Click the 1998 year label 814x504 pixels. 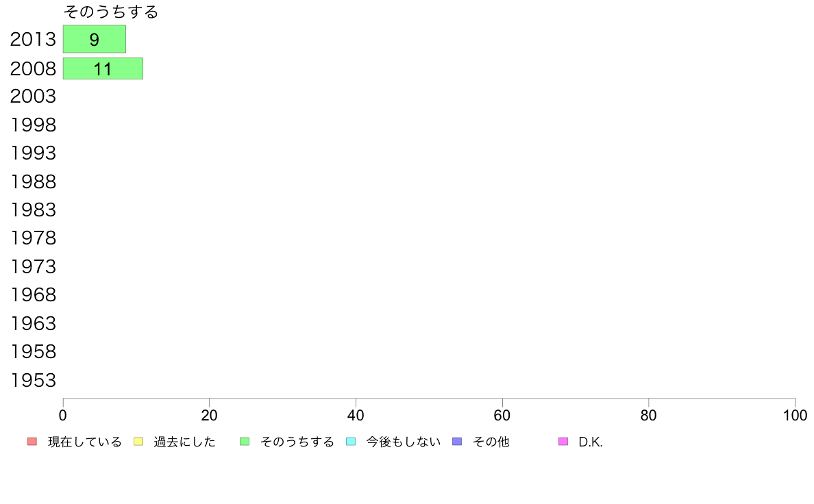coord(33,125)
